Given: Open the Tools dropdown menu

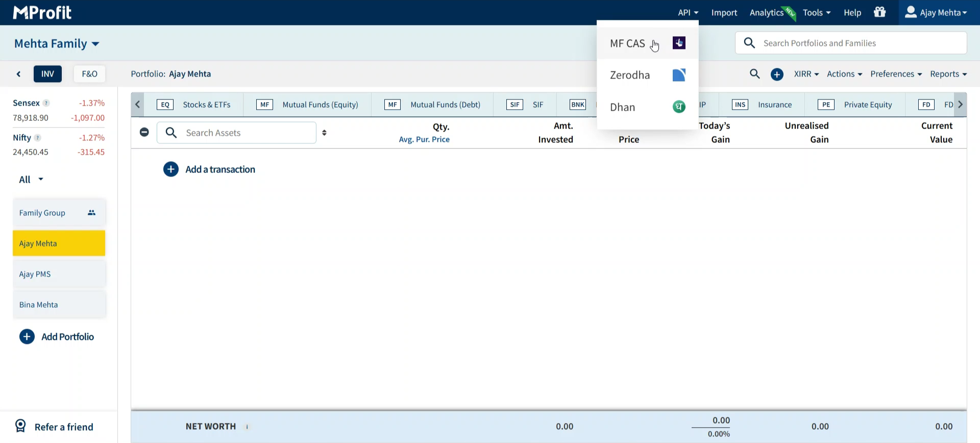Looking at the screenshot, I should [817, 13].
